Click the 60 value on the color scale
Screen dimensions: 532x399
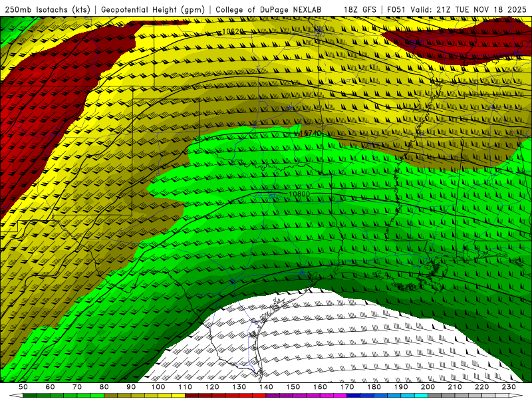pyautogui.click(x=50, y=387)
